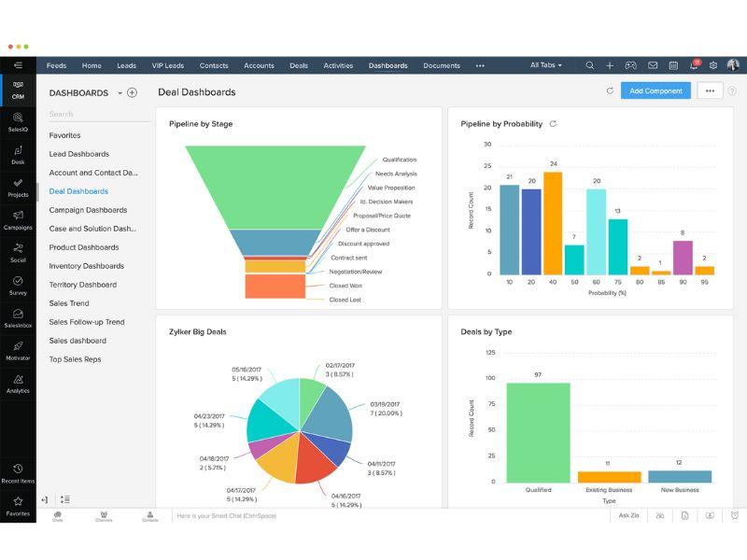747x560 pixels.
Task: Open Campaigns from the sidebar
Action: pos(18,220)
